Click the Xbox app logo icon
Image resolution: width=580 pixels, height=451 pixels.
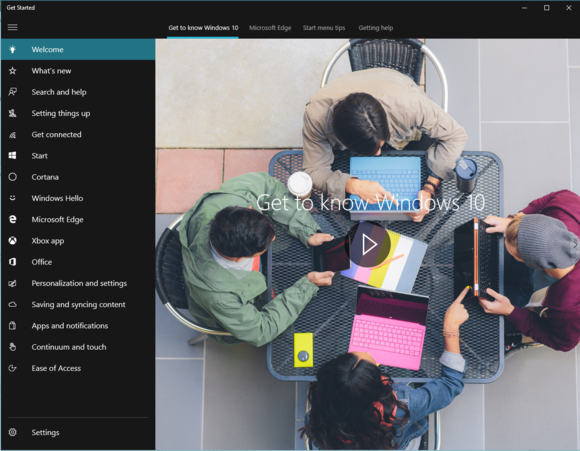pos(13,241)
